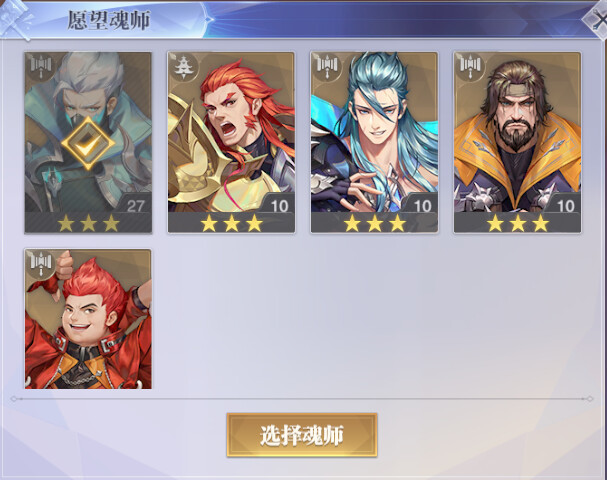Image resolution: width=607 pixels, height=480 pixels.
Task: Click the 10 badge on blue-haired hero
Action: (422, 206)
